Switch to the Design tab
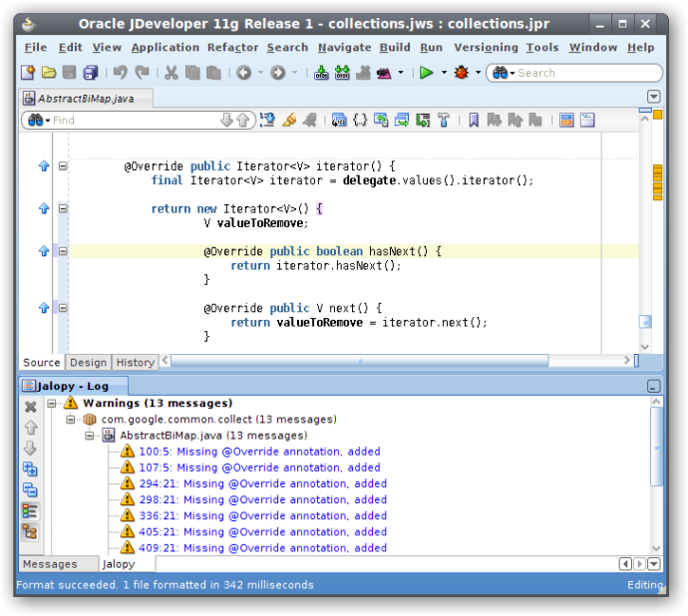 (88, 363)
